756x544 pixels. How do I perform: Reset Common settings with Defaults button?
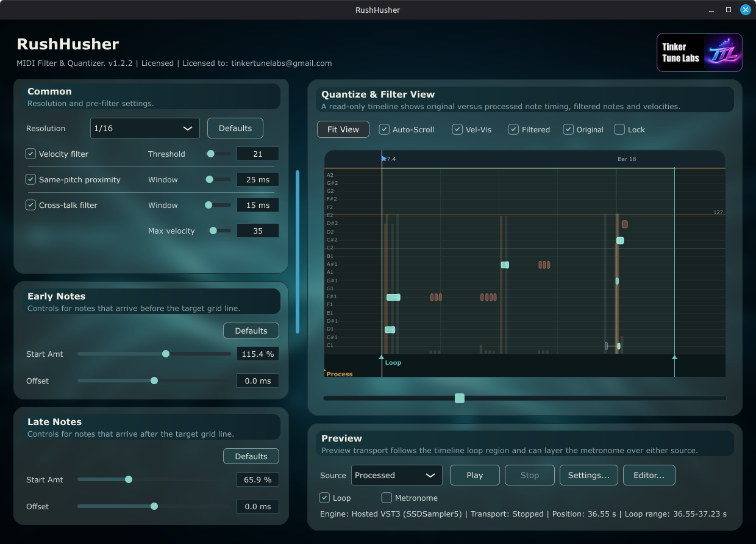click(235, 128)
